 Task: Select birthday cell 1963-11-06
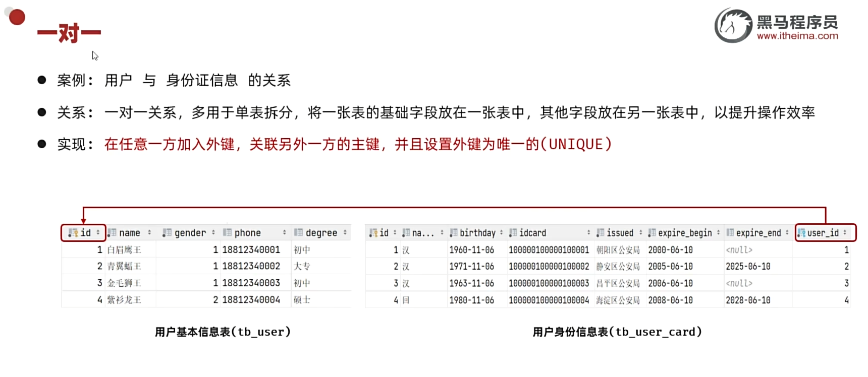tap(472, 283)
